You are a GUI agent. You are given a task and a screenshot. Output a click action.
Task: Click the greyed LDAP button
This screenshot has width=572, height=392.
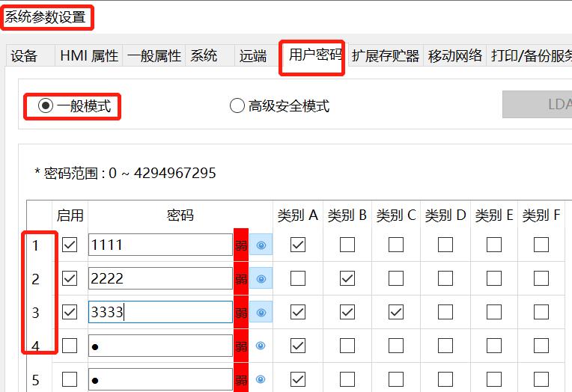538,104
